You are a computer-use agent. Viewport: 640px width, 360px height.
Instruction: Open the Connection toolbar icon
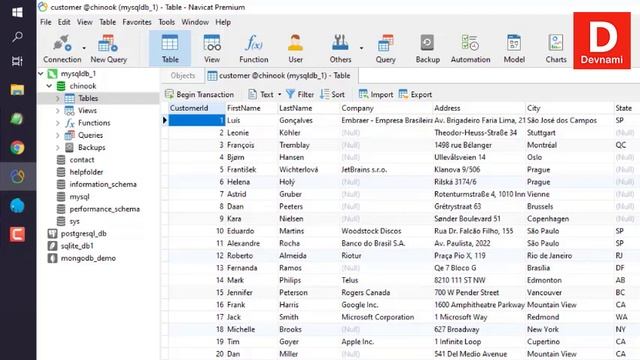(x=62, y=49)
